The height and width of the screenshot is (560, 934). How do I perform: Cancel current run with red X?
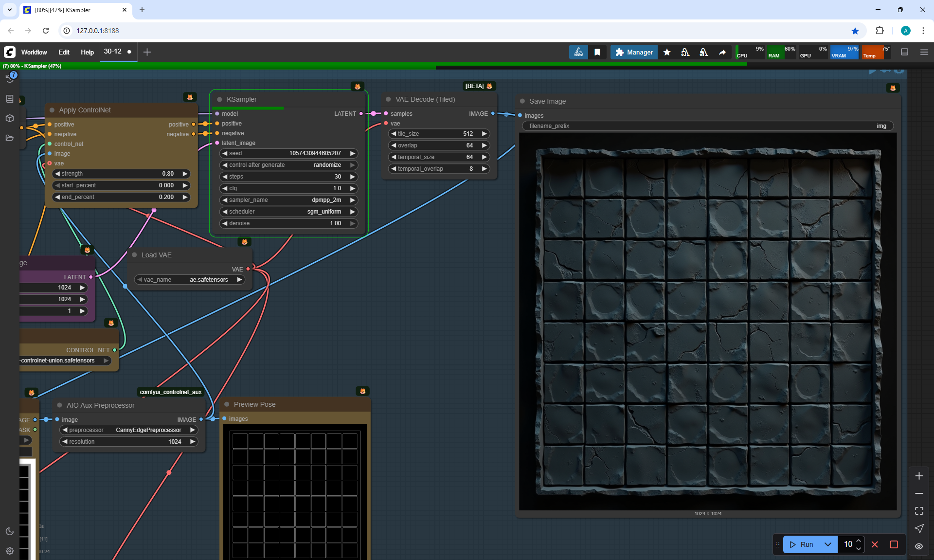coord(875,544)
